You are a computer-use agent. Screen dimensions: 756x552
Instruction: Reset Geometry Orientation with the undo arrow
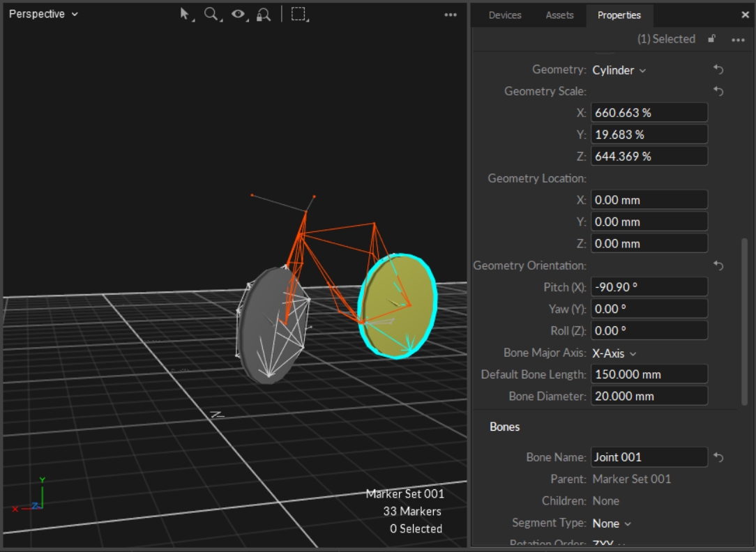tap(718, 266)
